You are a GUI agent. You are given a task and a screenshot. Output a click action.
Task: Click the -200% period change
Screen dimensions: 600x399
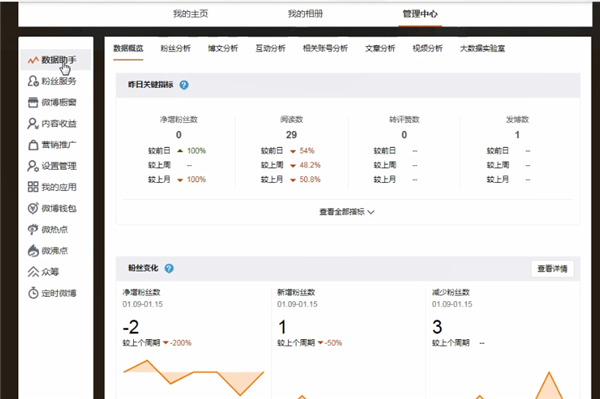(x=181, y=343)
